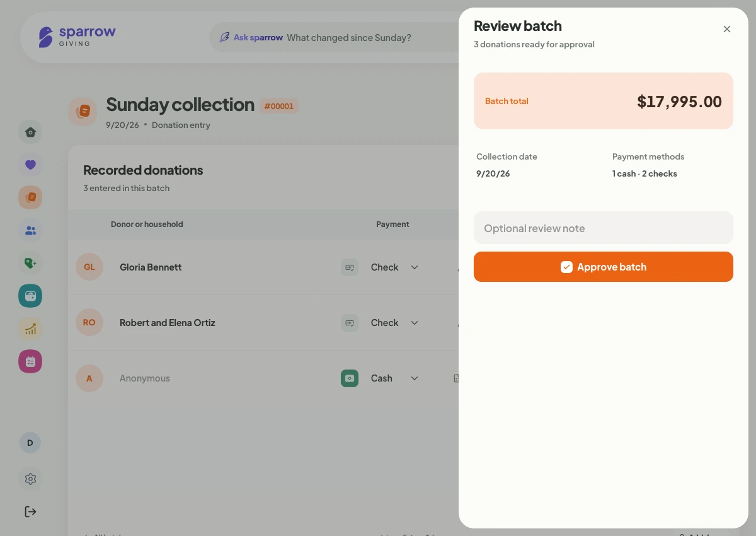The image size is (756, 536).
Task: Close the Review batch panel
Action: point(727,29)
